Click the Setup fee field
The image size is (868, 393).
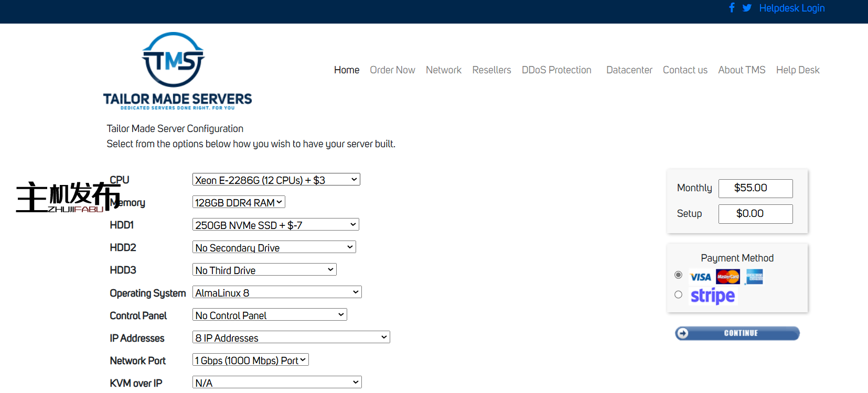click(x=755, y=214)
